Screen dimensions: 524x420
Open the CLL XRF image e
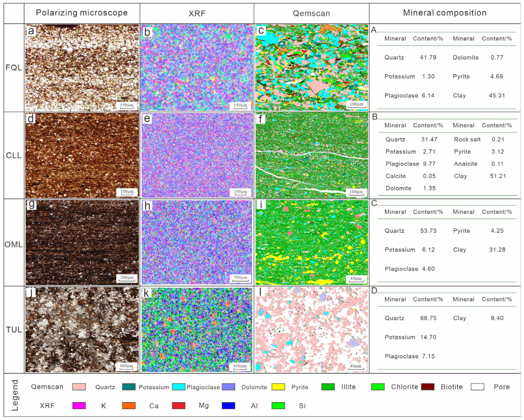[197, 155]
